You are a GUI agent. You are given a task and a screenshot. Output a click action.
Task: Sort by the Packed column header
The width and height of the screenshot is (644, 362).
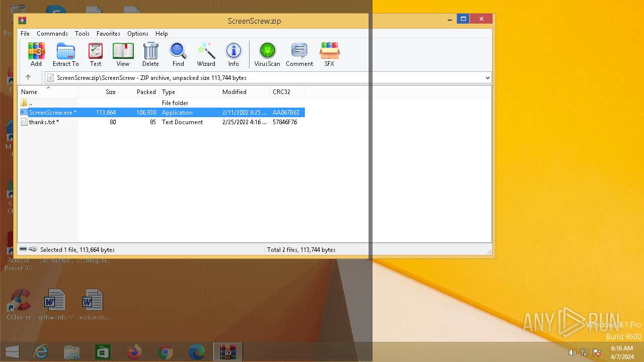click(139, 92)
